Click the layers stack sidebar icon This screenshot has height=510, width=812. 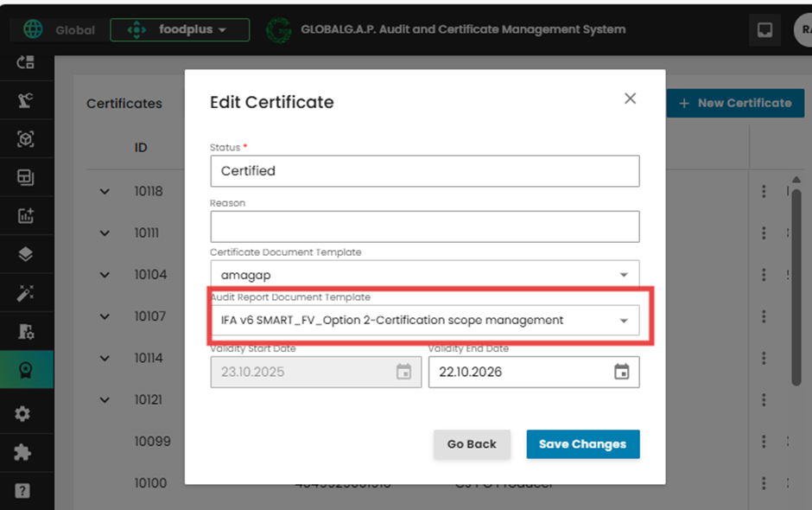26,254
